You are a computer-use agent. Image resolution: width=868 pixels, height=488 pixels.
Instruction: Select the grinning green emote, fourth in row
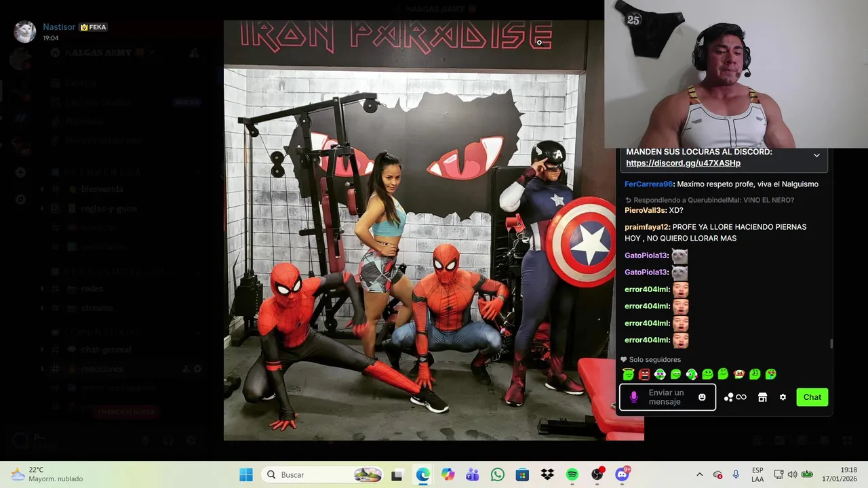pyautogui.click(x=675, y=374)
